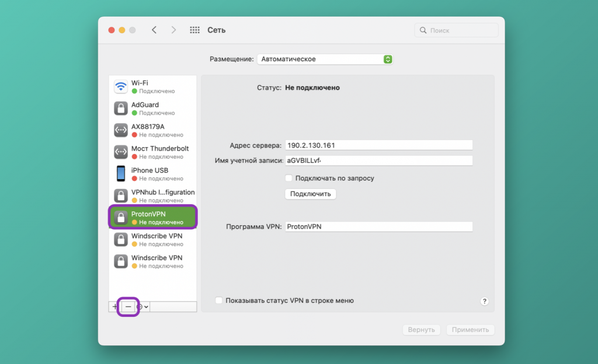Minimize the window with yellow button
This screenshot has width=598, height=364.
[121, 30]
